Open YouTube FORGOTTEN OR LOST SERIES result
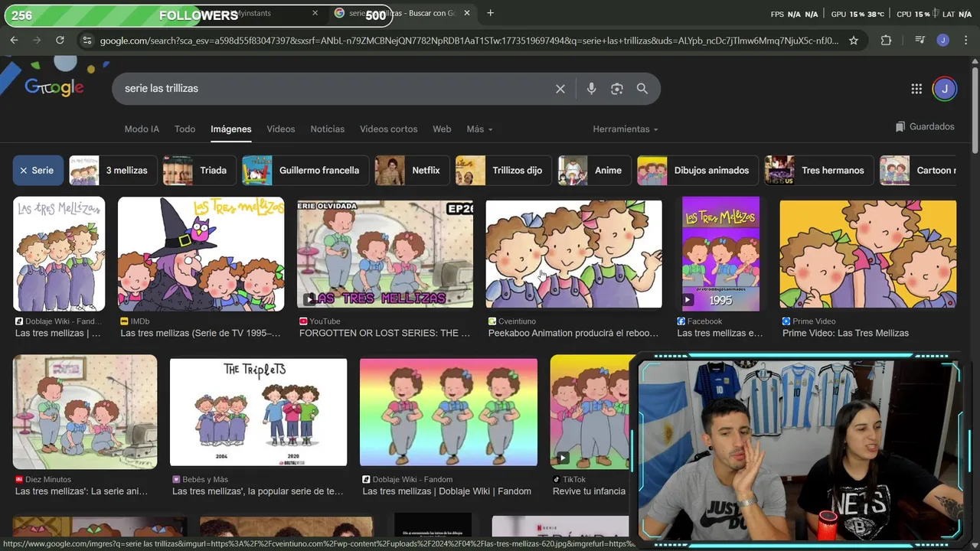980x551 pixels. pos(384,334)
